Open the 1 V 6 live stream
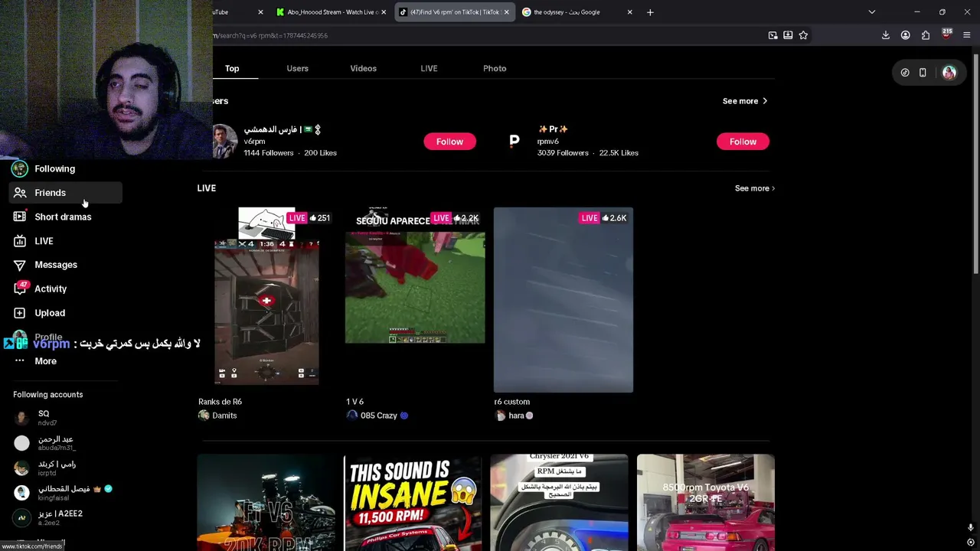The image size is (980, 551). coord(415,299)
